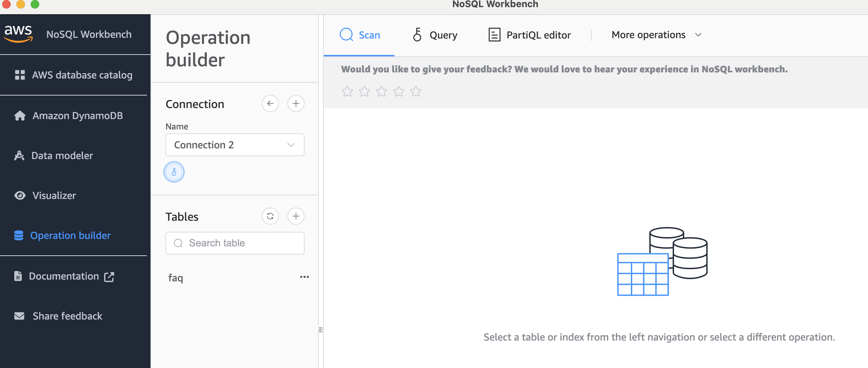Add a new connection with the plus icon
The image size is (868, 368).
pyautogui.click(x=296, y=103)
